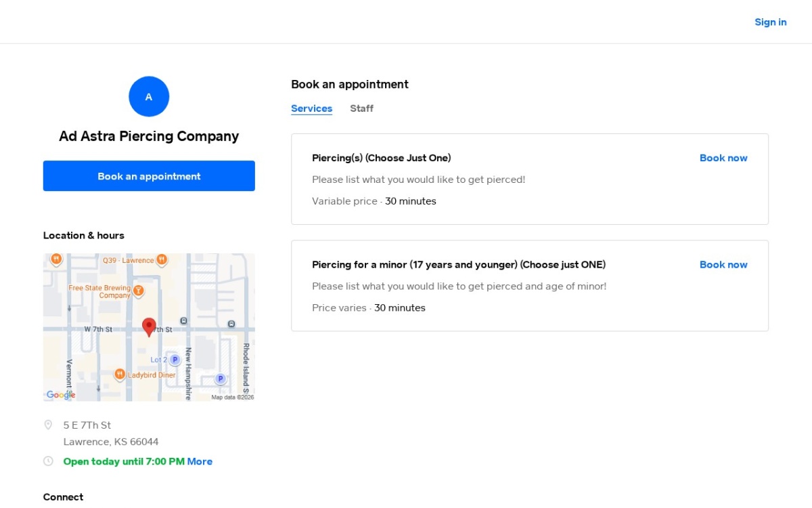Book now for Piercing(s) (Choose Just One)

point(723,158)
